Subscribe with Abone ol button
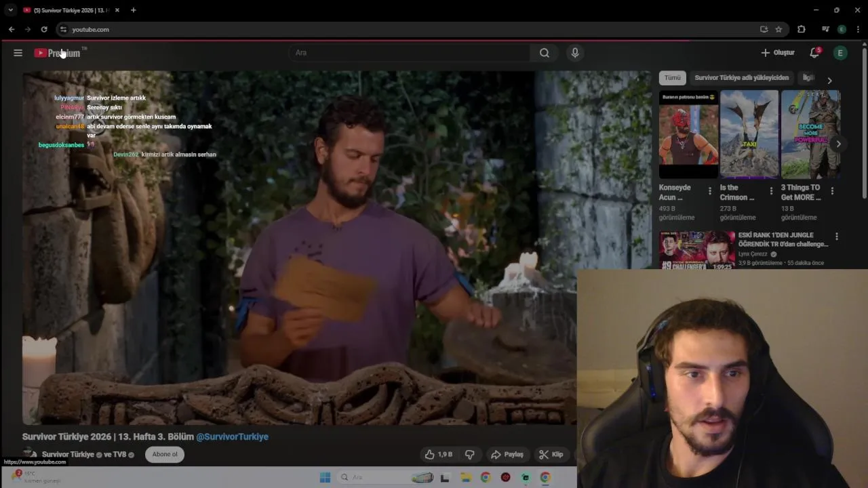Screen dimensions: 868x488 point(165,454)
